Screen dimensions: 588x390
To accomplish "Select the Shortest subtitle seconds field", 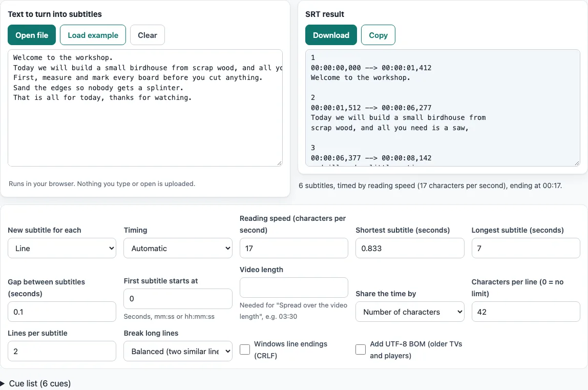I will (410, 248).
